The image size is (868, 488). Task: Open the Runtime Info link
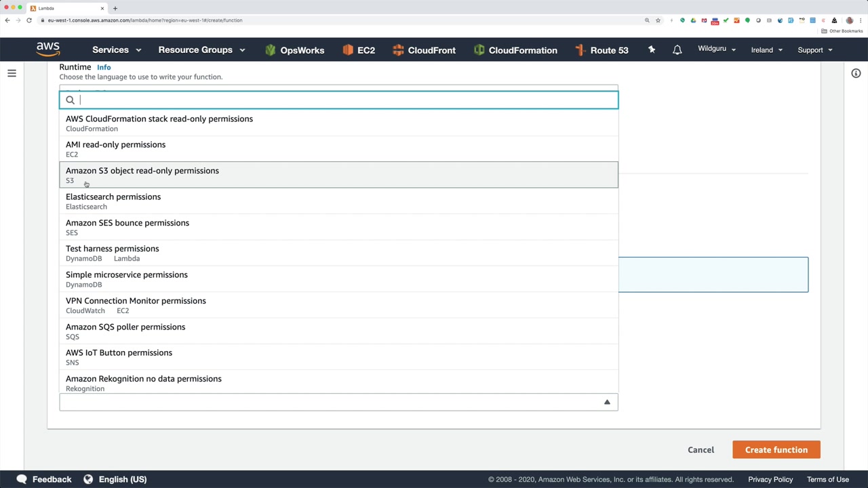point(104,67)
